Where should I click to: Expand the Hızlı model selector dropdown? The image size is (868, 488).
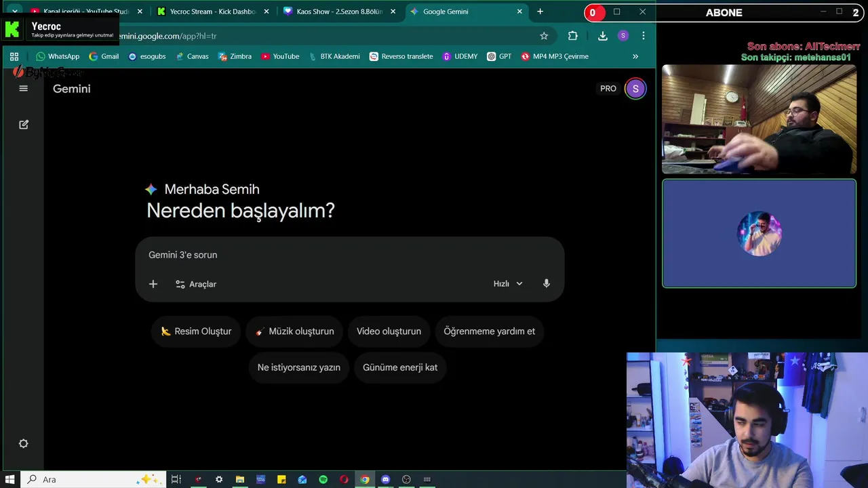508,284
